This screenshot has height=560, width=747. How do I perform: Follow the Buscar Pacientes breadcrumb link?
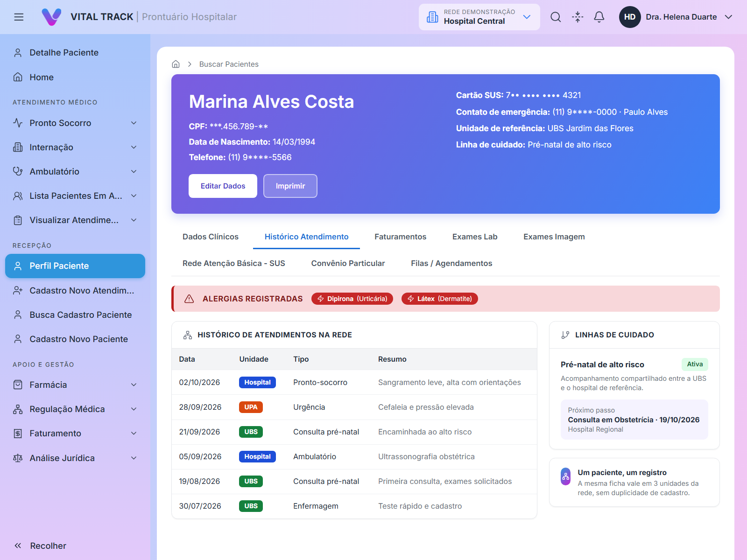(229, 64)
